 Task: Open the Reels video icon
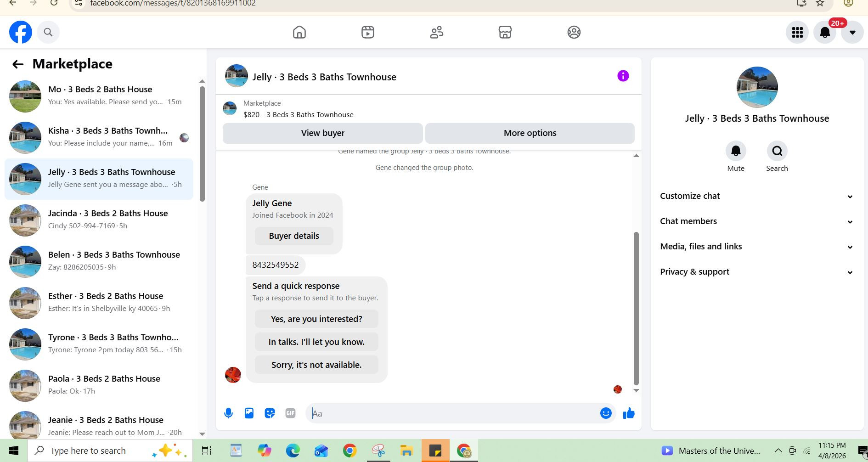pos(368,32)
